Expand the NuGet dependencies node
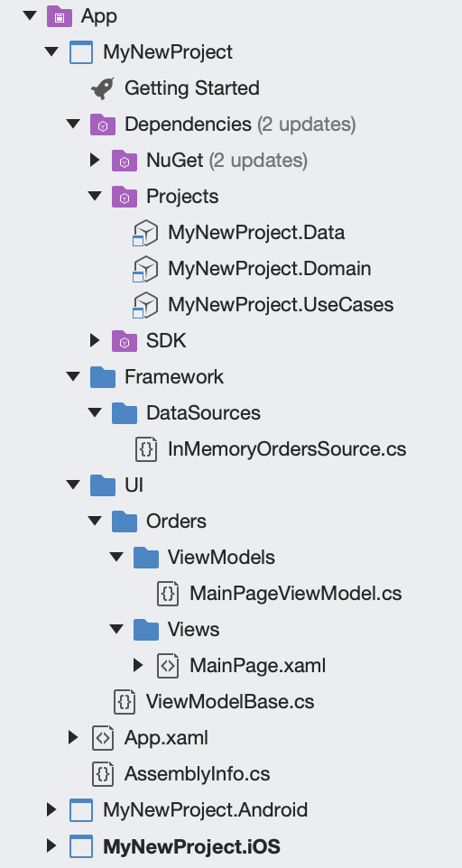The height and width of the screenshot is (868, 462). click(x=95, y=161)
